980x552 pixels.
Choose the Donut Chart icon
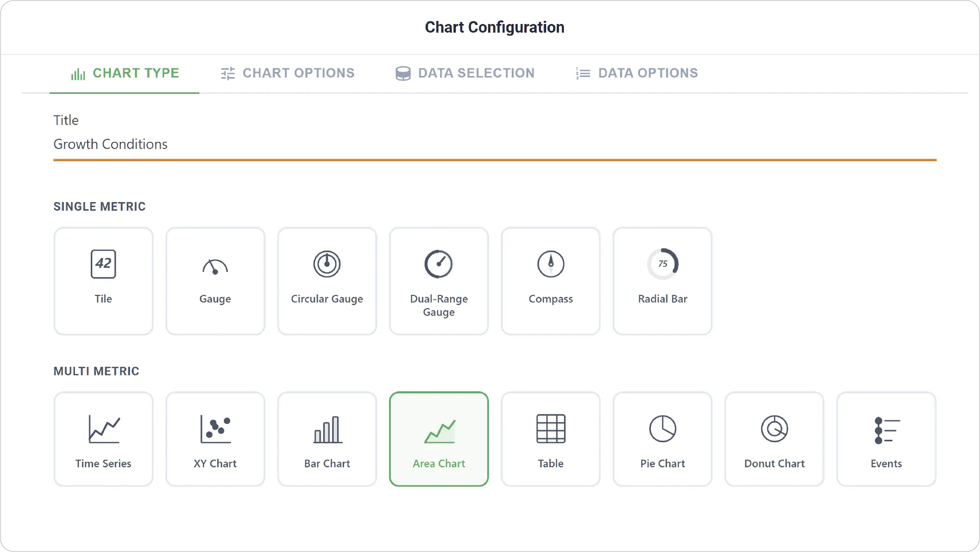[774, 429]
